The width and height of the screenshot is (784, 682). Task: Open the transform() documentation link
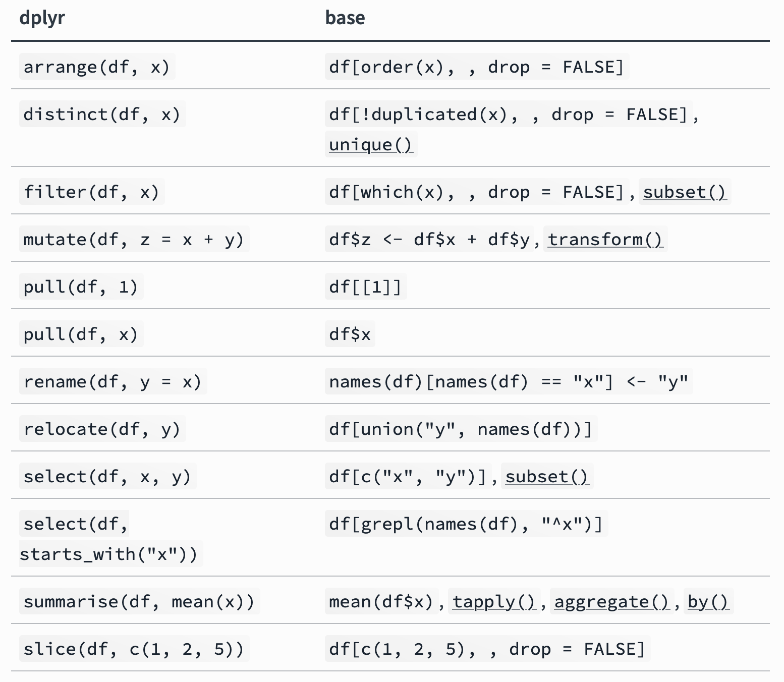point(605,240)
